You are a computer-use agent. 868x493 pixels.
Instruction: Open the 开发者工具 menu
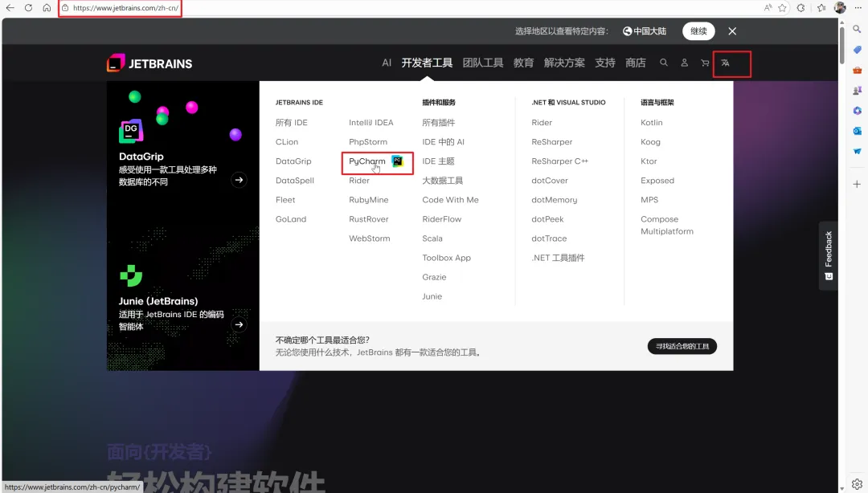tap(427, 63)
